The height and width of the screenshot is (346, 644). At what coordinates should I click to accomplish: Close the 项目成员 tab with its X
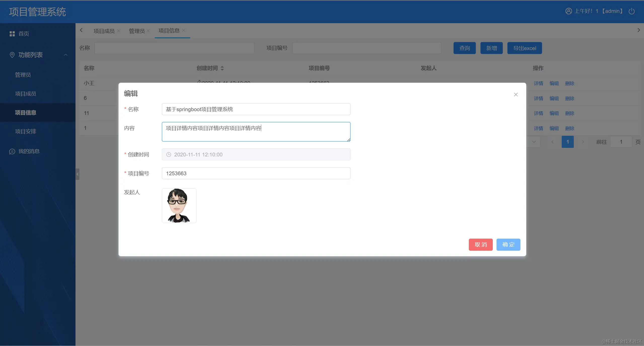point(119,31)
